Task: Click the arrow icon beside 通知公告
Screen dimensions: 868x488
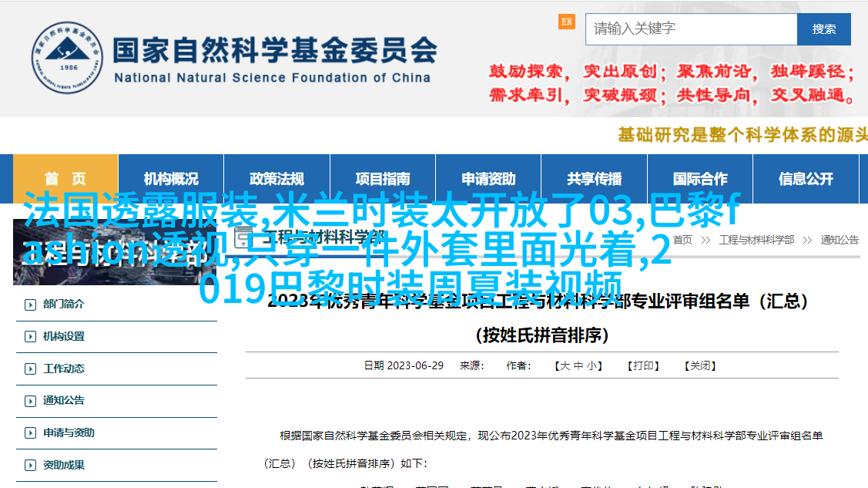Action: (31, 401)
